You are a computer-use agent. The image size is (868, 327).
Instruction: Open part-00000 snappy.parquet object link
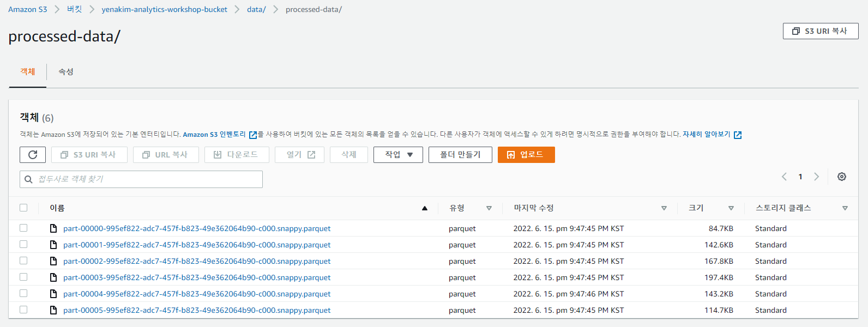197,228
